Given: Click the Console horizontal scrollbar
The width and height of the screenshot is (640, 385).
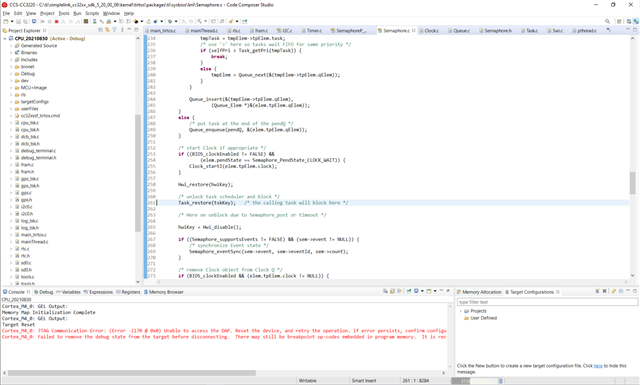Looking at the screenshot, I should [132, 373].
